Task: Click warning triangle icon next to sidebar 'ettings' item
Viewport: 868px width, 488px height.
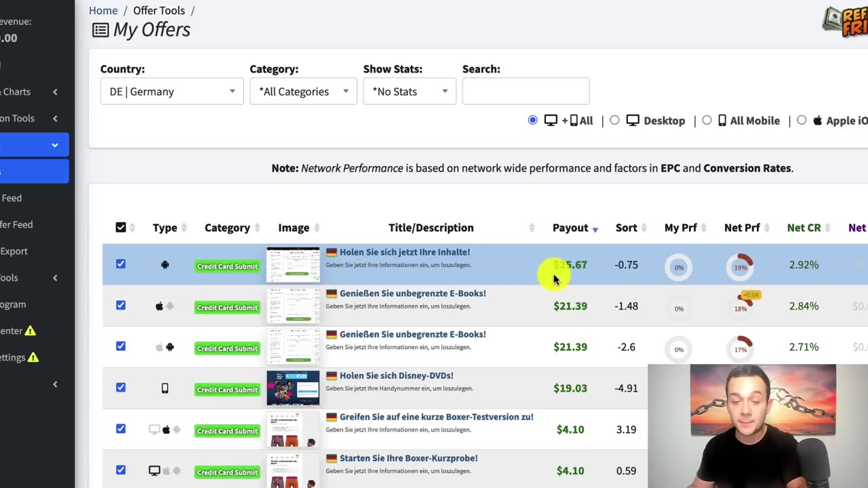Action: coord(33,357)
